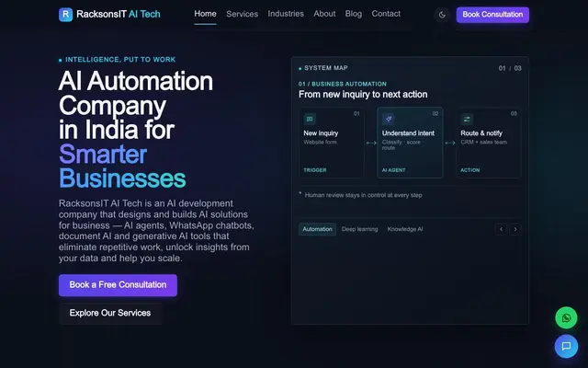Screen dimensions: 588x368
Task: Click the RacksonsIT AI Tech brand name
Action: [x=119, y=15]
